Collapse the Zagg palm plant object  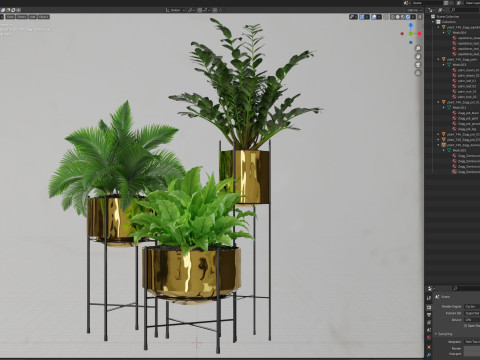[439, 59]
